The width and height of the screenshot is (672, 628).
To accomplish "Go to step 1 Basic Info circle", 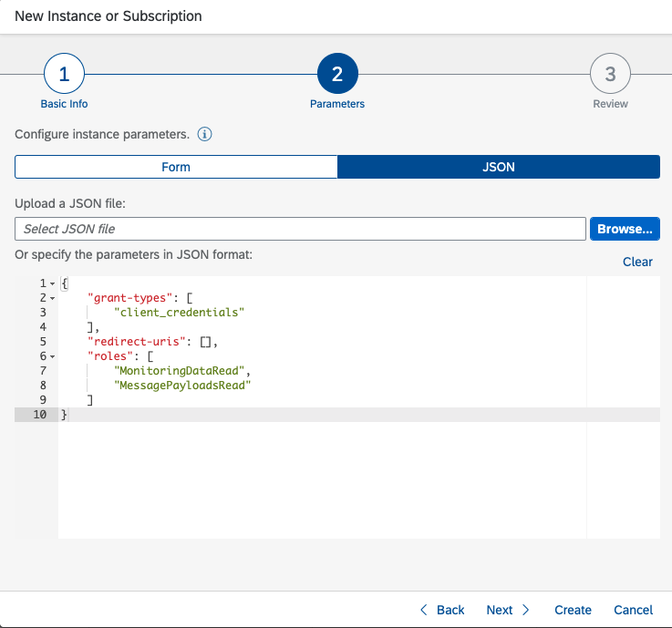I will [x=64, y=75].
